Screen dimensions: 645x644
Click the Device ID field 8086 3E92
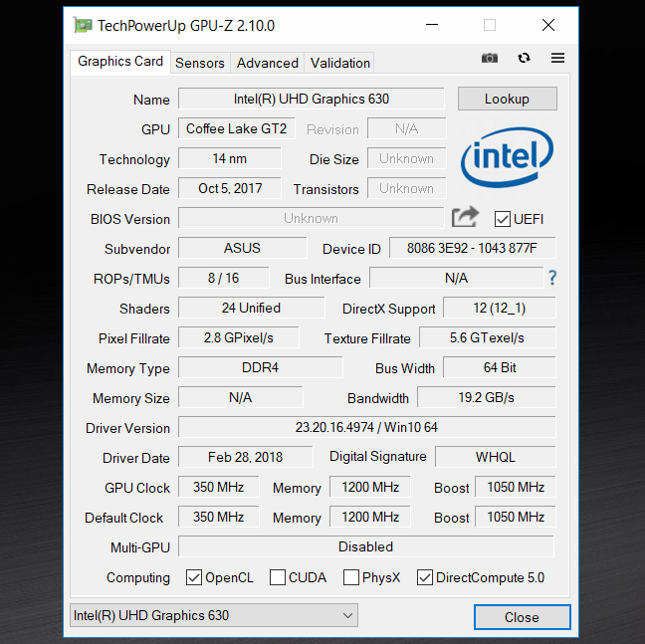click(472, 248)
